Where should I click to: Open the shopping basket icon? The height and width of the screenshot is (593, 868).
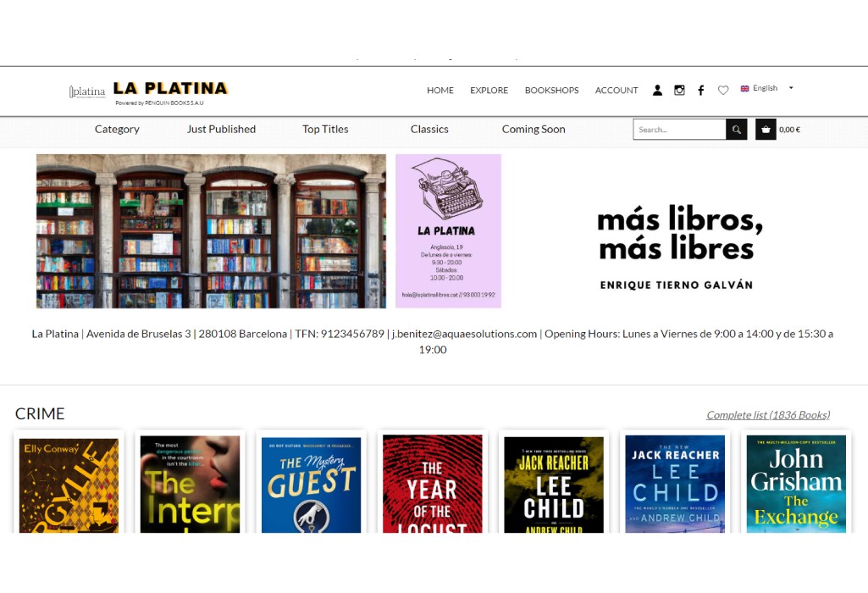[x=766, y=130]
